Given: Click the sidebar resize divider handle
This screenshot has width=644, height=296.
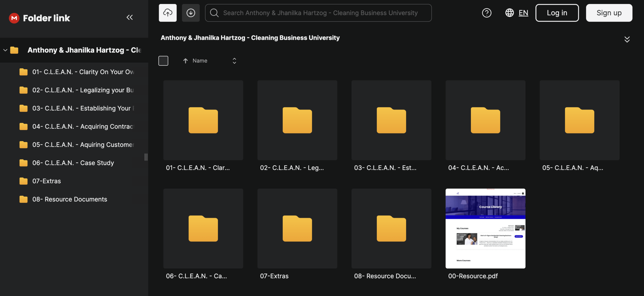Looking at the screenshot, I should [146, 157].
